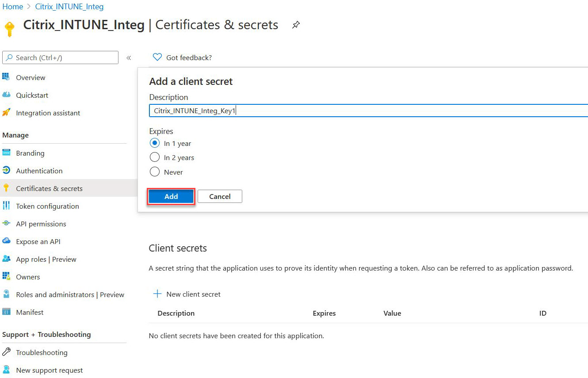Click the Owners icon

tap(6, 277)
